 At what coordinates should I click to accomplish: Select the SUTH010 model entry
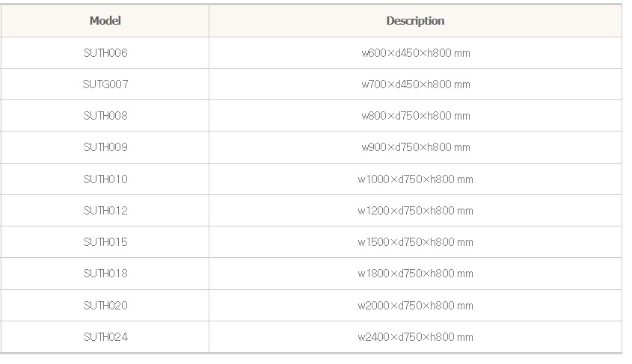point(105,179)
